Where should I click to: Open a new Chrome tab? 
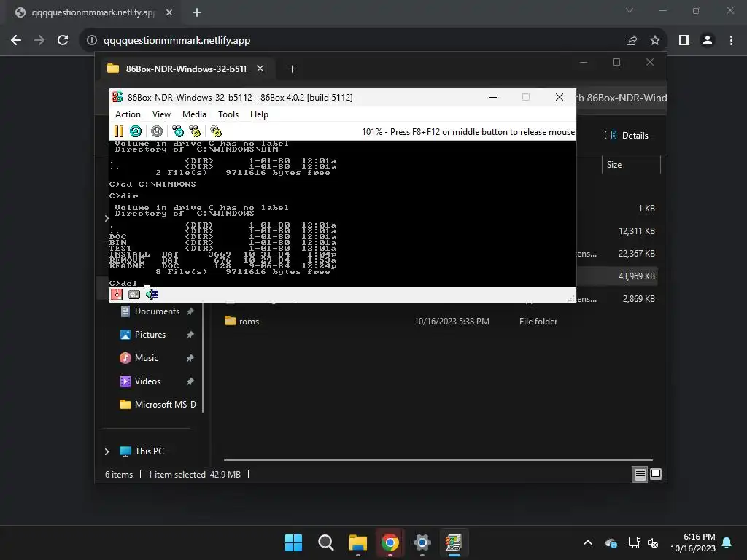197,12
